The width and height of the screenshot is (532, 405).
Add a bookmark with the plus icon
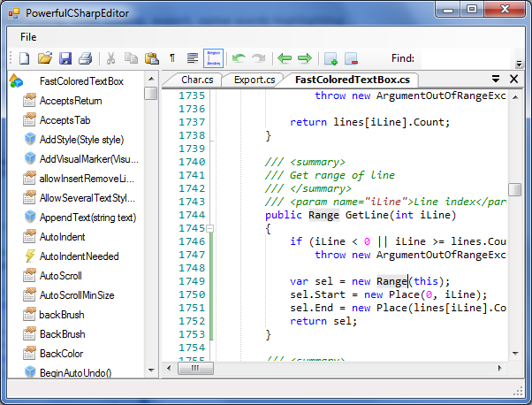331,58
